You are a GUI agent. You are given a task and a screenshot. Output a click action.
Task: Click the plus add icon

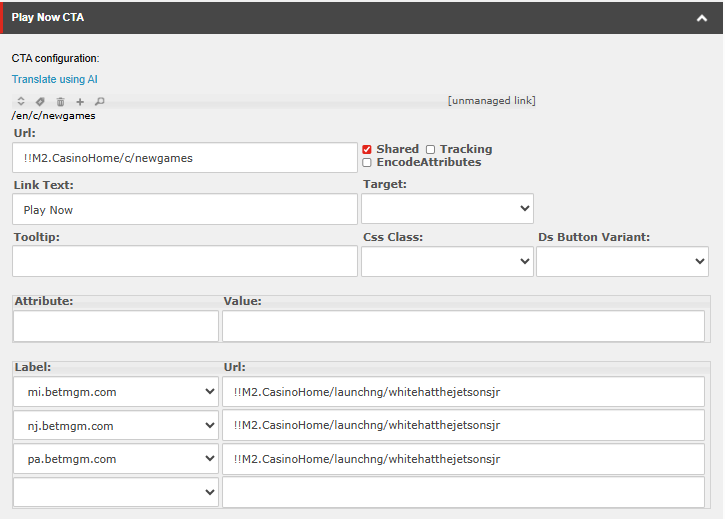[x=80, y=101]
